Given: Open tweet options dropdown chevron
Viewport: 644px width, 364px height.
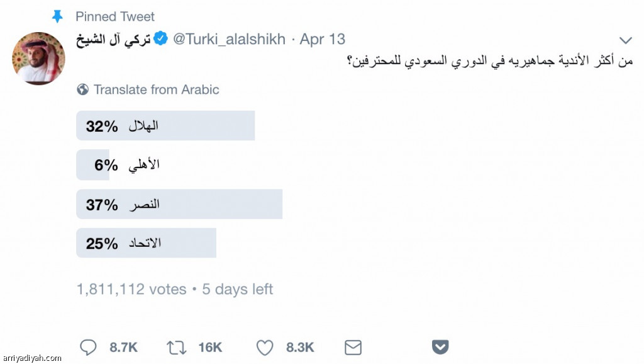Looking at the screenshot, I should tap(624, 39).
